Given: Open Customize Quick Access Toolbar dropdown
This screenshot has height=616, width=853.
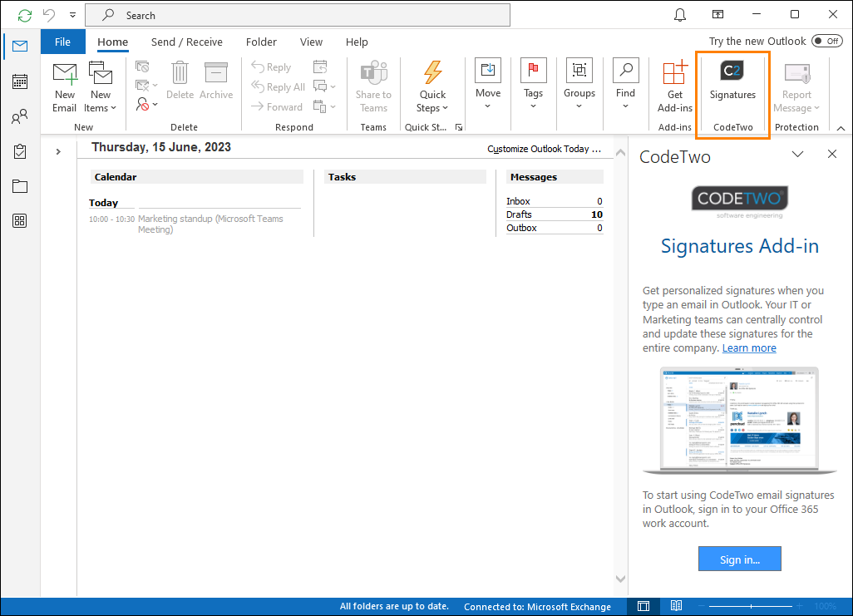Looking at the screenshot, I should [72, 15].
